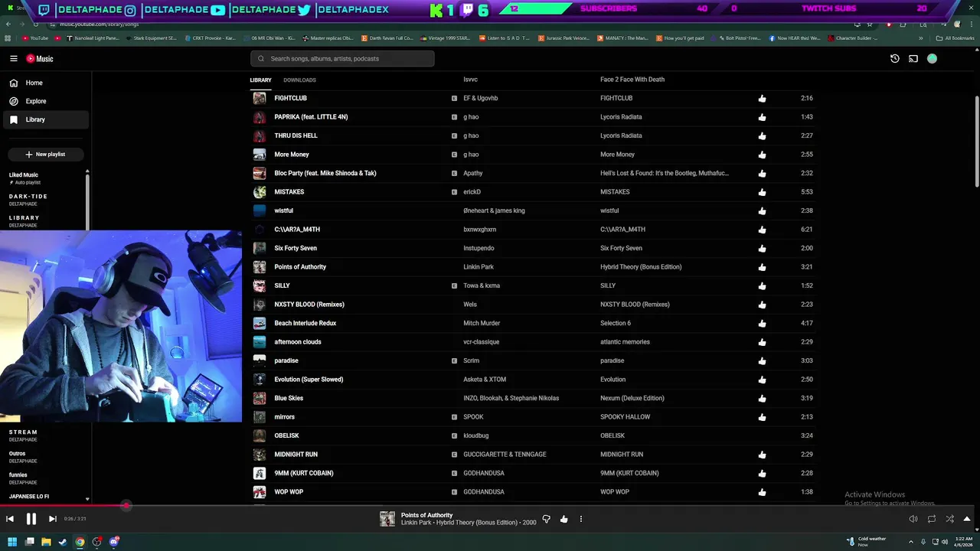Image resolution: width=980 pixels, height=551 pixels.
Task: Play the song Six Forty Seven
Action: 296,248
